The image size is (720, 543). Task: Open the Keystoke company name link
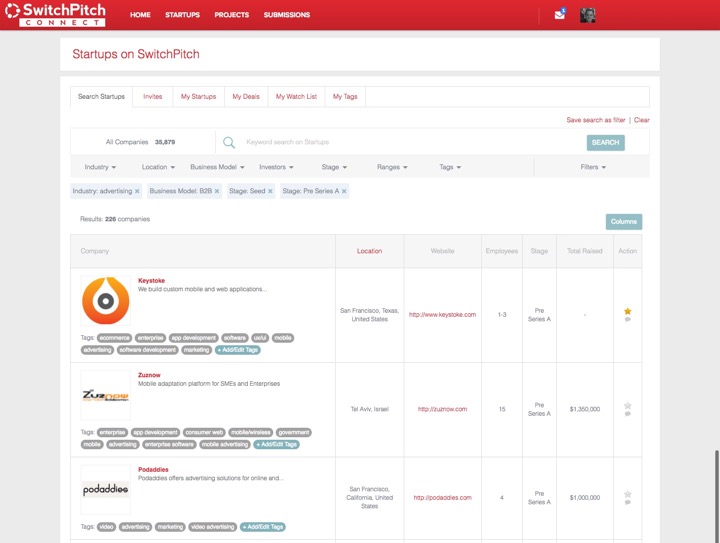click(x=152, y=280)
